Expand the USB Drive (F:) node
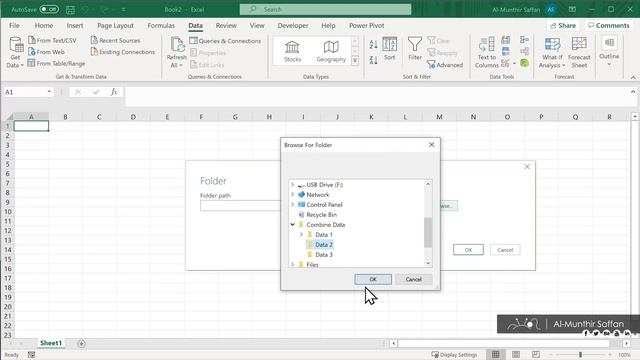The height and width of the screenshot is (360, 640). point(292,184)
